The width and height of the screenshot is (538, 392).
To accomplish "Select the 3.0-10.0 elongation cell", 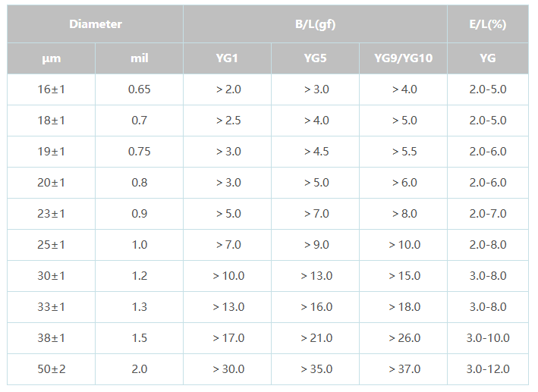I will pyautogui.click(x=488, y=338).
